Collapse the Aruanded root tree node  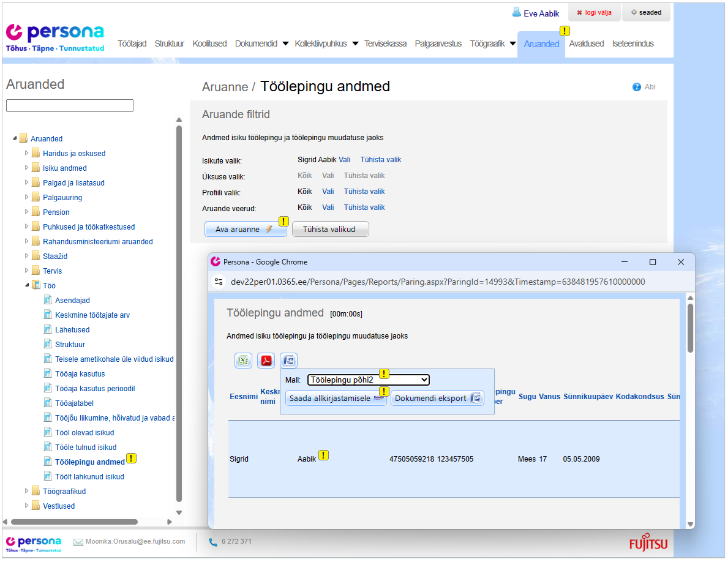pyautogui.click(x=15, y=138)
